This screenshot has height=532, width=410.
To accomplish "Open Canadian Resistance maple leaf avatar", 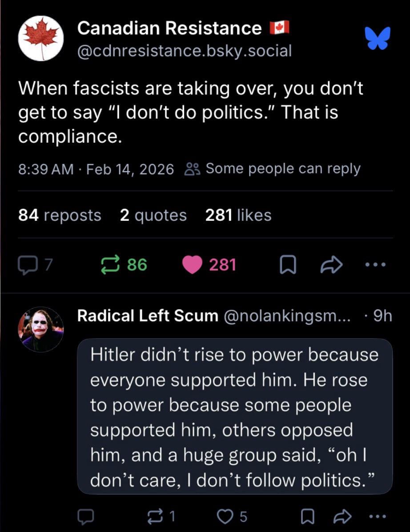I will coord(41,38).
